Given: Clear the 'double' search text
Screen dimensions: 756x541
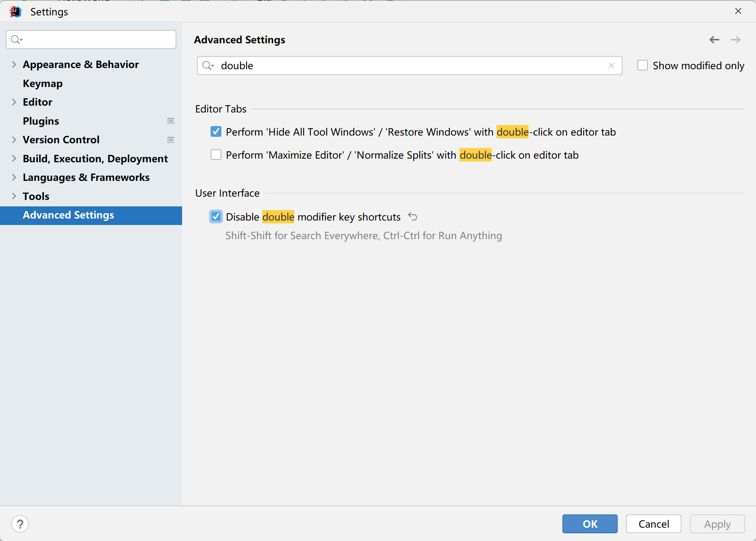Looking at the screenshot, I should coord(611,66).
